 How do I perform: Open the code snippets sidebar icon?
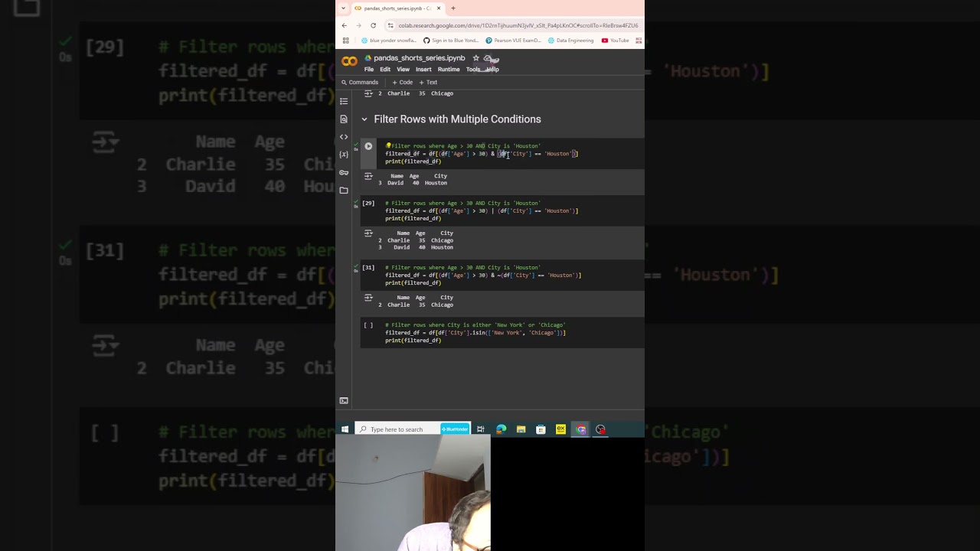click(x=344, y=137)
